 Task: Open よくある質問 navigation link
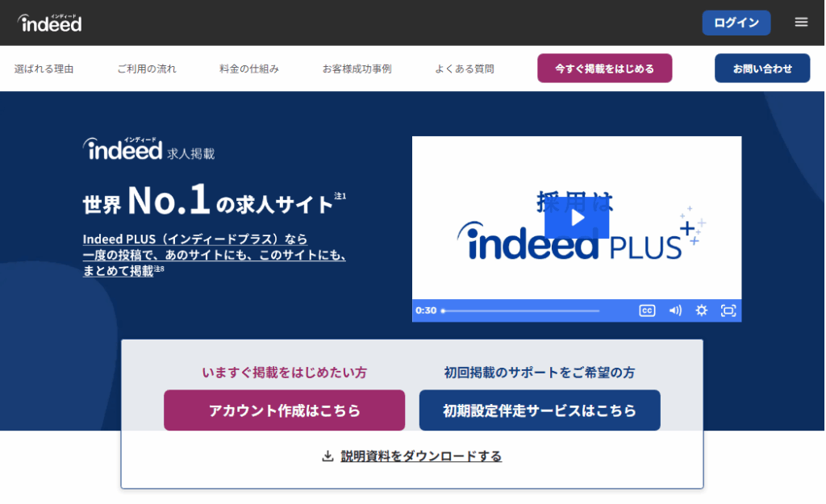pyautogui.click(x=465, y=69)
